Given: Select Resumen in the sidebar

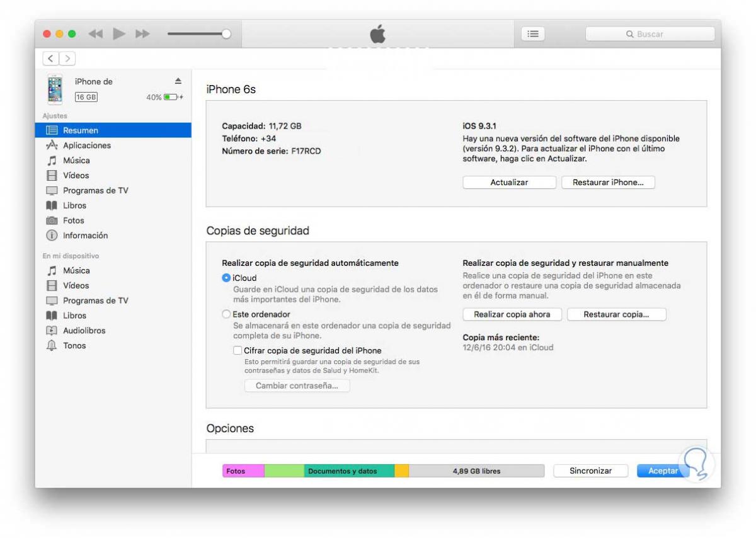Looking at the screenshot, I should [113, 130].
